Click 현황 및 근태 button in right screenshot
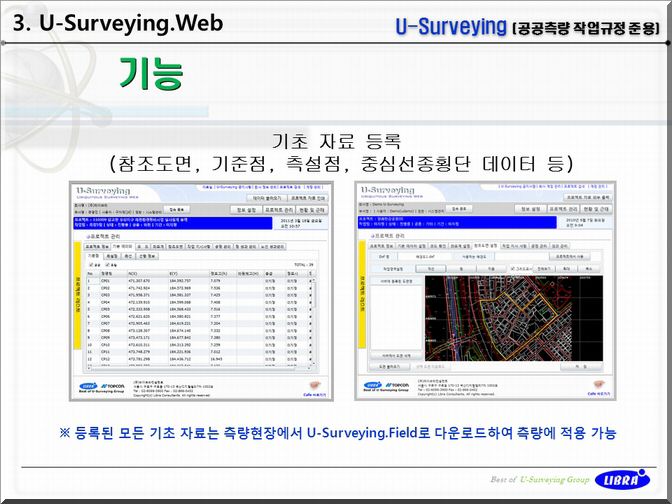This screenshot has width=672, height=504. pos(597,209)
